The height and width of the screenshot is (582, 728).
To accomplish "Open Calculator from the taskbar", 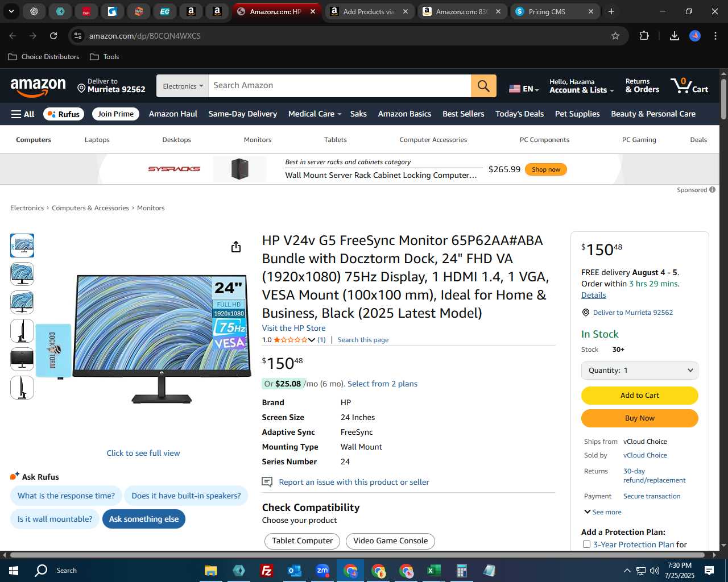I will click(x=461, y=571).
